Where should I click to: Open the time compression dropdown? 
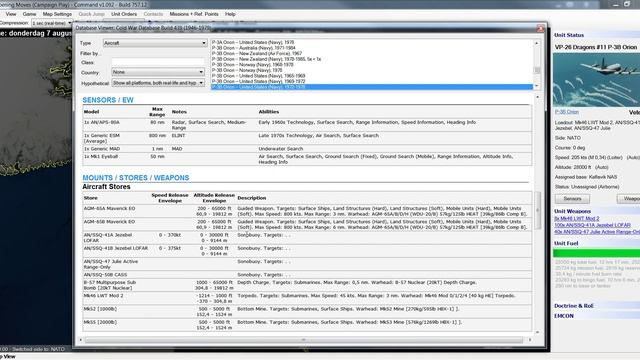click(x=52, y=23)
